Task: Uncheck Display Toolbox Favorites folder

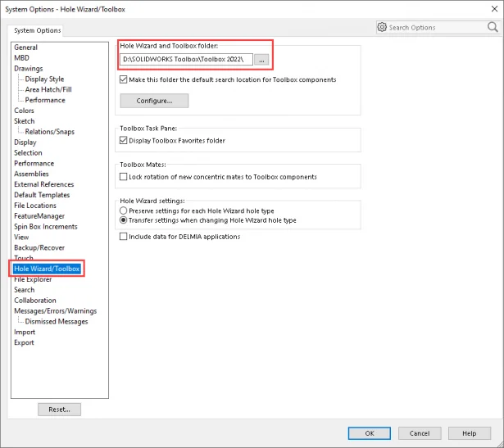Action: 124,141
